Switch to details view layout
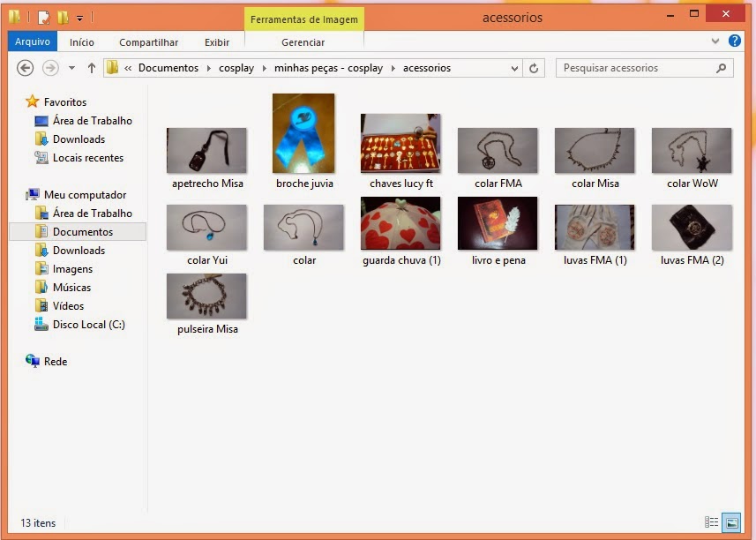 pyautogui.click(x=712, y=523)
